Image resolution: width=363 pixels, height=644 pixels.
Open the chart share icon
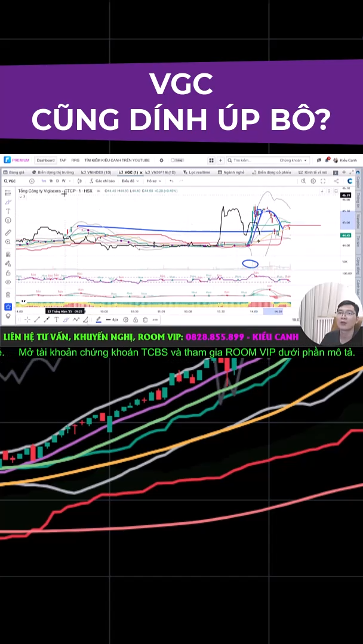pos(336,181)
